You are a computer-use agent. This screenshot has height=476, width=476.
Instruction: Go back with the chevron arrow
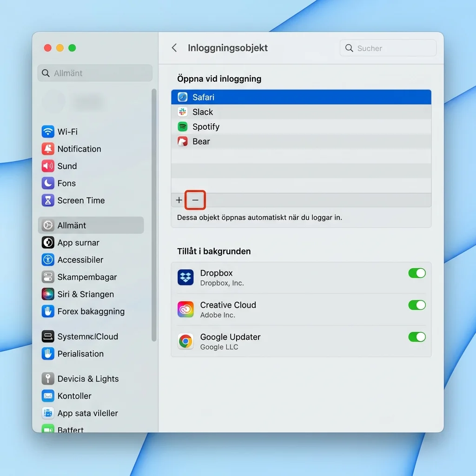[x=174, y=48]
